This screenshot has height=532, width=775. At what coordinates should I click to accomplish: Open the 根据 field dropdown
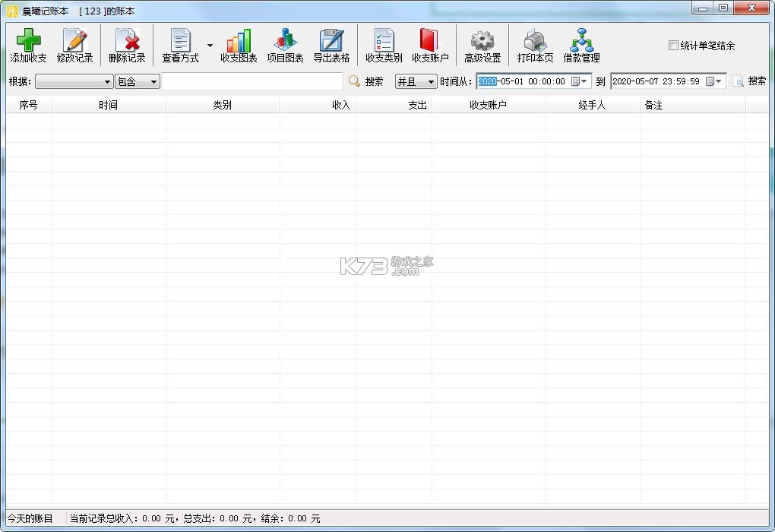[x=74, y=81]
